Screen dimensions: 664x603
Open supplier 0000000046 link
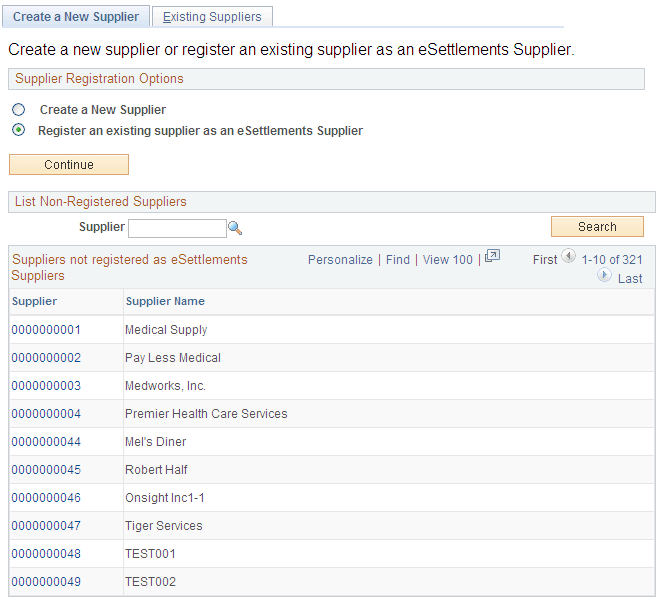46,498
